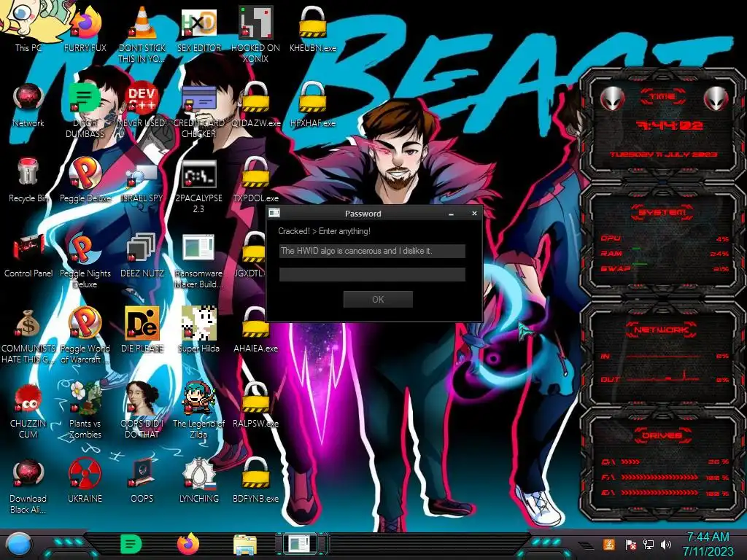747x560 pixels.
Task: Open the volume tray icon
Action: click(665, 544)
